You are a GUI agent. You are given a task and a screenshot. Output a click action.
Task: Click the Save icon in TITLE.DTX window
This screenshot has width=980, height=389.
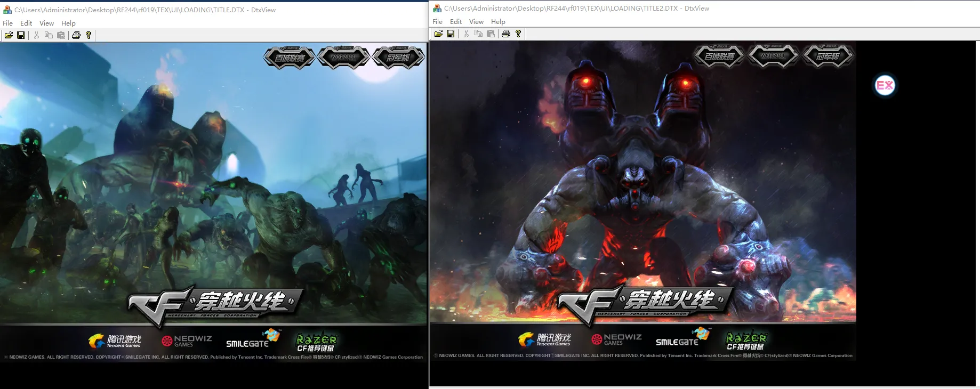pyautogui.click(x=21, y=35)
